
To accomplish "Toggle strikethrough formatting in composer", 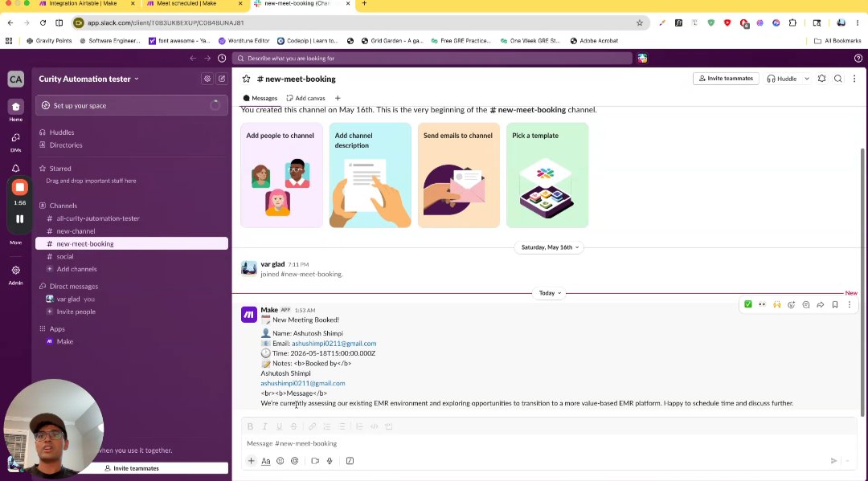I will (294, 426).
